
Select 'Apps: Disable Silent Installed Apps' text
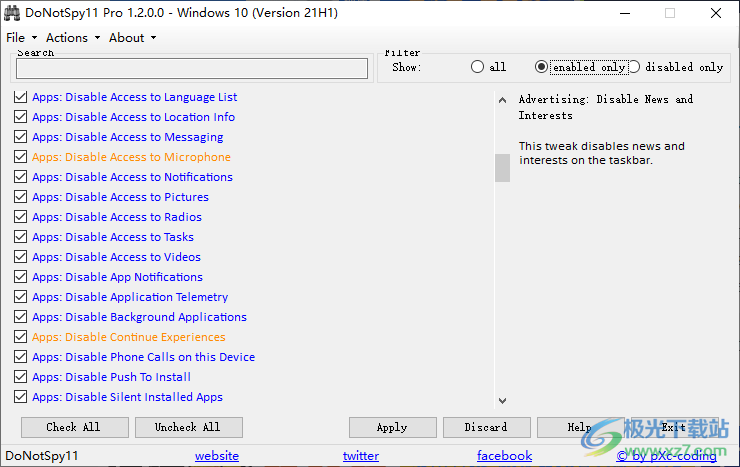click(127, 397)
